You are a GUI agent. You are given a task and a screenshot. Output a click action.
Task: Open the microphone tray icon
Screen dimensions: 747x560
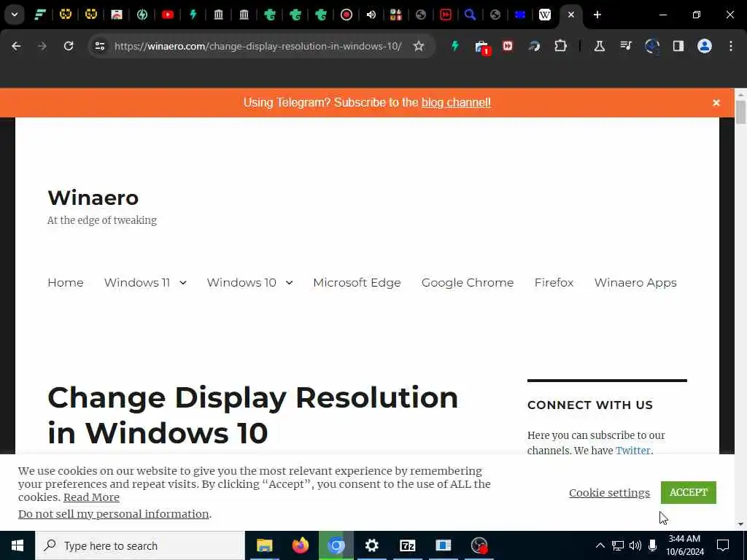pyautogui.click(x=652, y=545)
